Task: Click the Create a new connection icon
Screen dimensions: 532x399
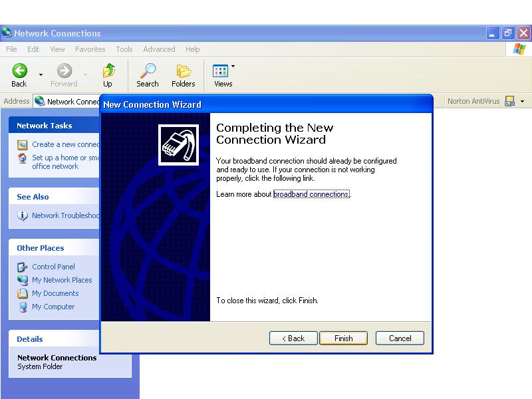Action: 23,145
